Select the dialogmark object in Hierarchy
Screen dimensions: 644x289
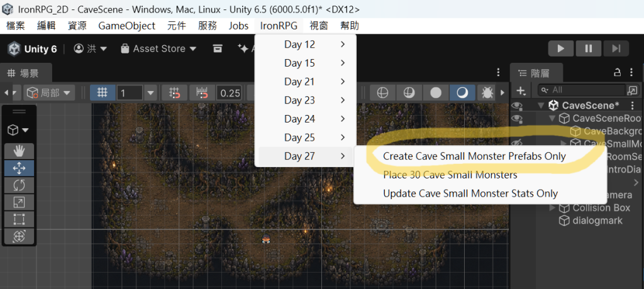[x=597, y=221]
